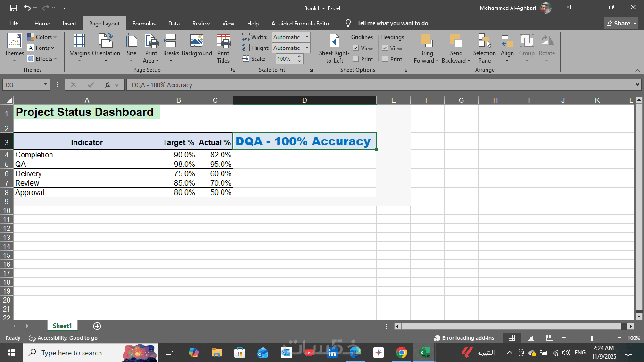Open Accessibility: Good to go checker
The width and height of the screenshot is (644, 362).
[63, 338]
